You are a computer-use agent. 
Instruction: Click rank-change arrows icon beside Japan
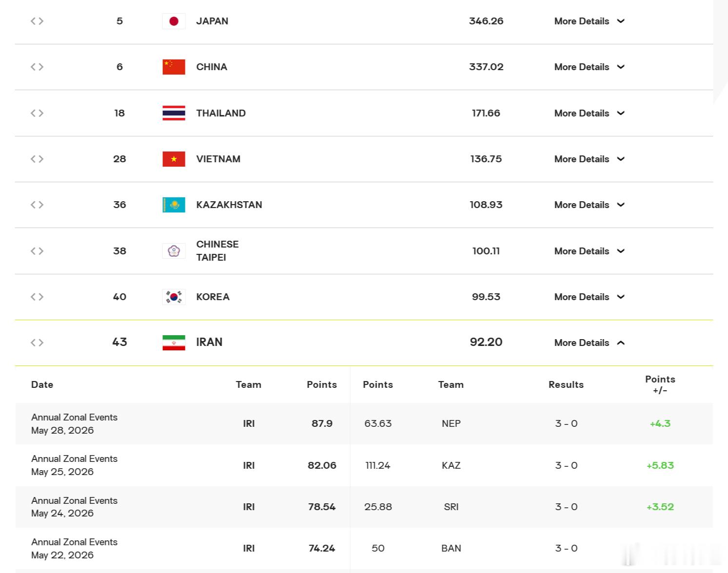click(x=37, y=21)
